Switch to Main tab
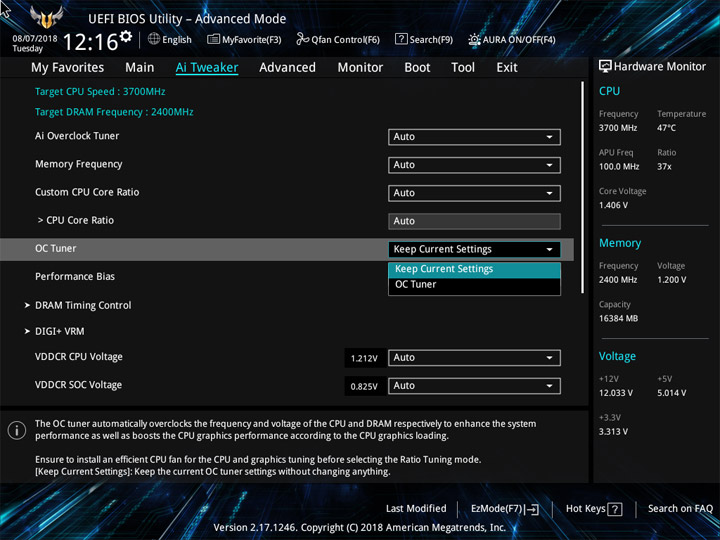The width and height of the screenshot is (720, 540). [x=140, y=68]
